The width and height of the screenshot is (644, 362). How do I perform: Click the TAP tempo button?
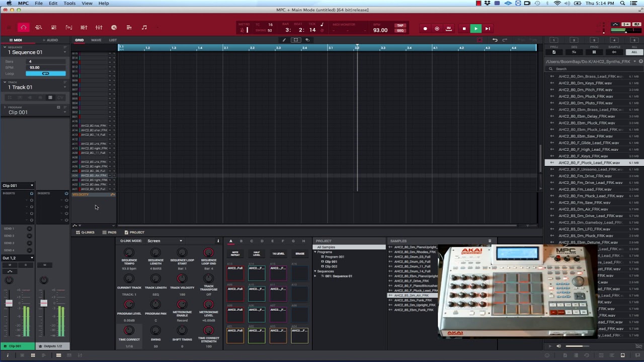click(x=400, y=25)
